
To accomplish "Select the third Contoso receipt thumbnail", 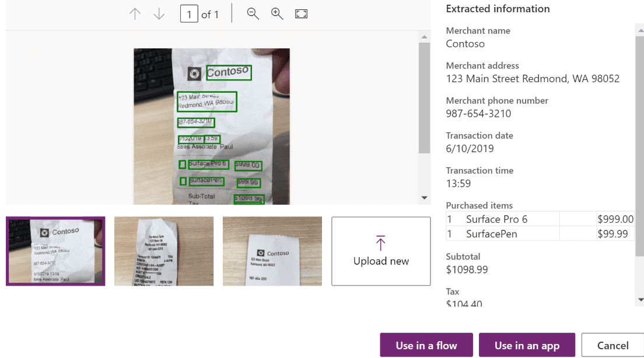I will click(272, 251).
